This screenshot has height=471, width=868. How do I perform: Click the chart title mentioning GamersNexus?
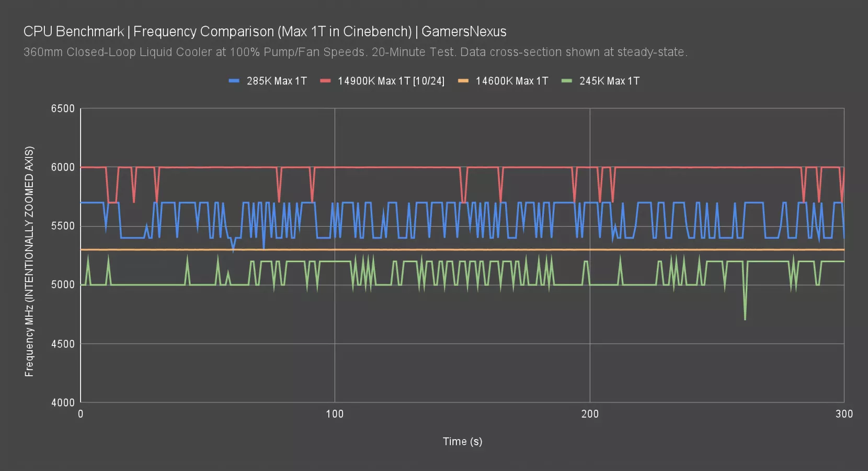265,31
